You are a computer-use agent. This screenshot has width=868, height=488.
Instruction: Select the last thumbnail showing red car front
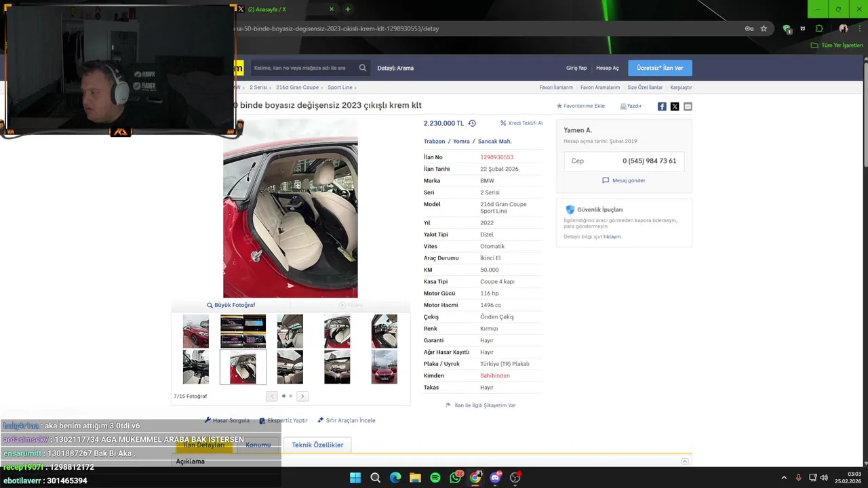[x=384, y=367]
